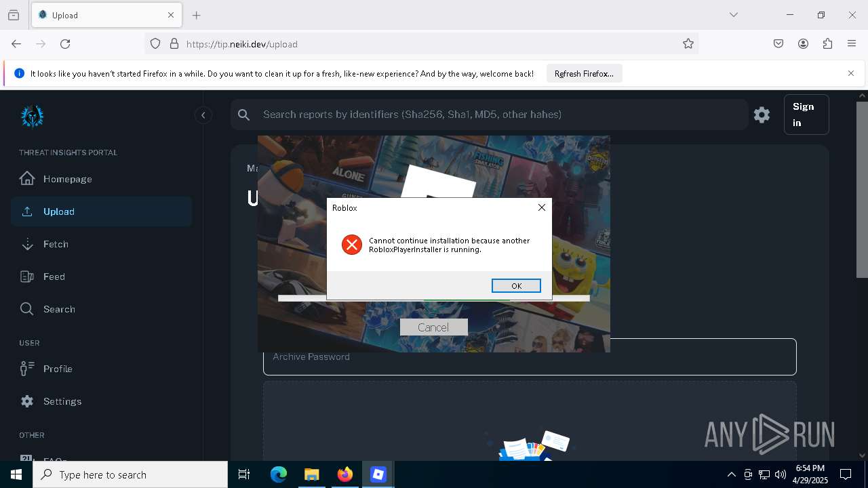868x488 pixels.
Task: Open volume control in tray
Action: point(780,474)
